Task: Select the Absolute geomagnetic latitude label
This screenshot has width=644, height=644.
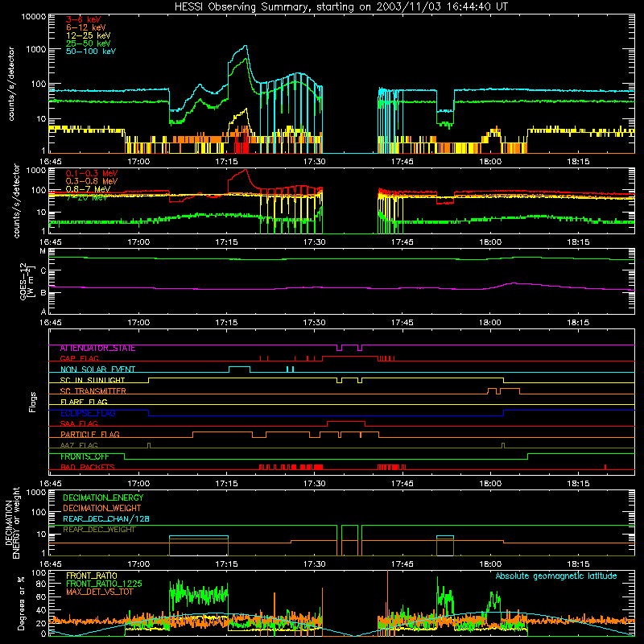Action: (x=556, y=576)
